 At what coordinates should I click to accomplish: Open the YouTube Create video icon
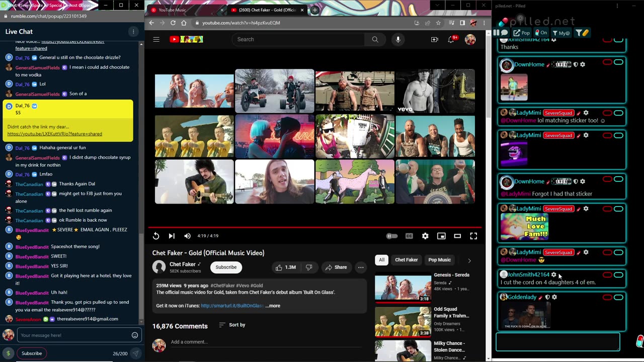pyautogui.click(x=435, y=39)
